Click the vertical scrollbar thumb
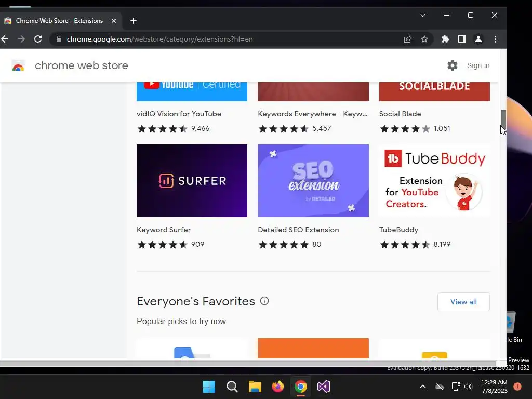The width and height of the screenshot is (532, 399). (x=503, y=119)
